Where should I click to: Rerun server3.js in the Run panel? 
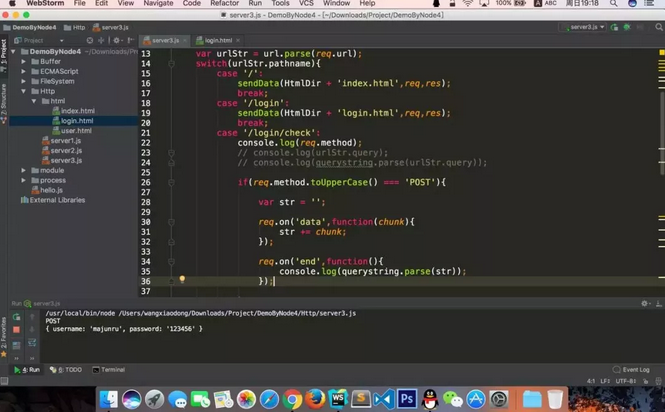16,317
